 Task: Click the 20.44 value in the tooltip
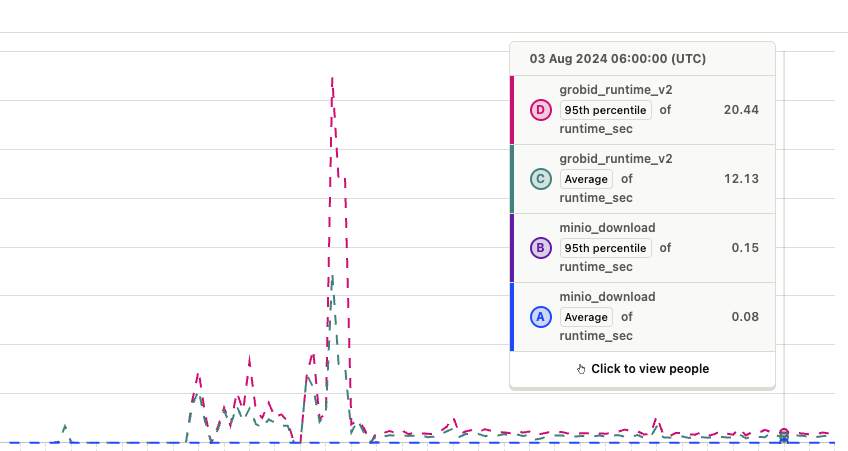pyautogui.click(x=740, y=109)
